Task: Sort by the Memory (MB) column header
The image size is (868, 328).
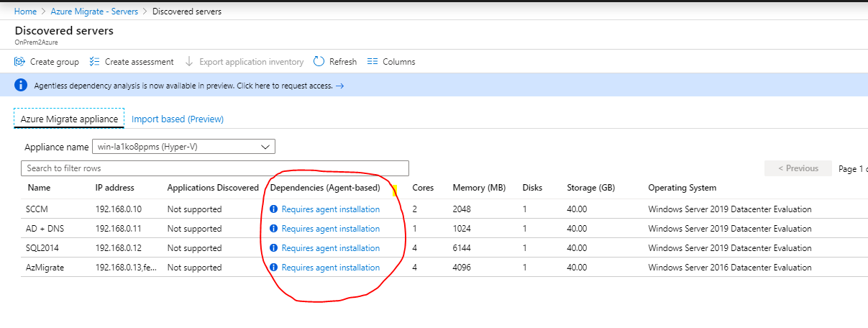Action: [x=479, y=188]
